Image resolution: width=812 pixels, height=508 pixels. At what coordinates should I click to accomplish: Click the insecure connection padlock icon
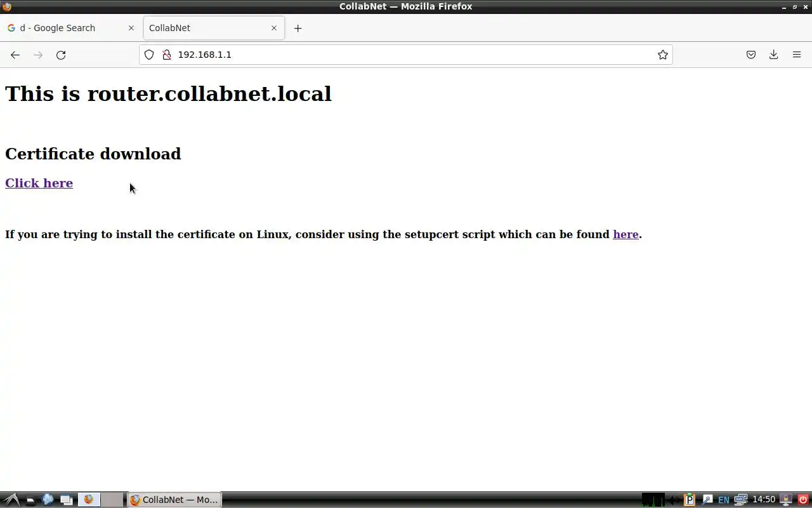(x=167, y=55)
